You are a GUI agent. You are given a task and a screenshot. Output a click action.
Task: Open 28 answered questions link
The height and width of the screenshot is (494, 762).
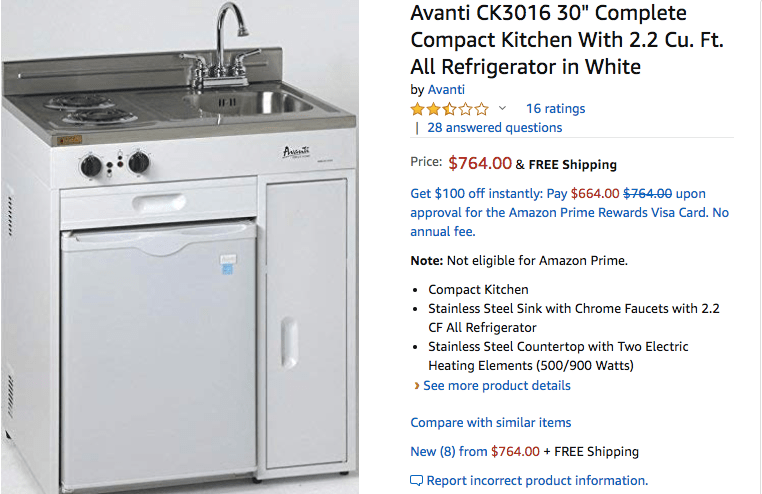tap(494, 127)
